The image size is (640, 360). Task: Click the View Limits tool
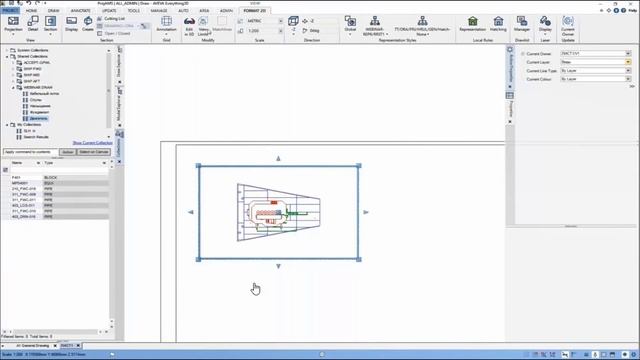pos(203,26)
